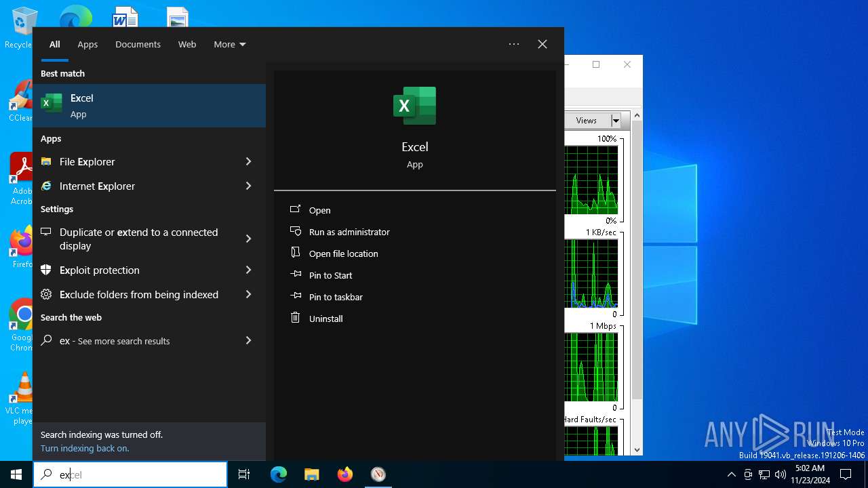Click the taskbar search input box
868x488 pixels.
click(130, 474)
